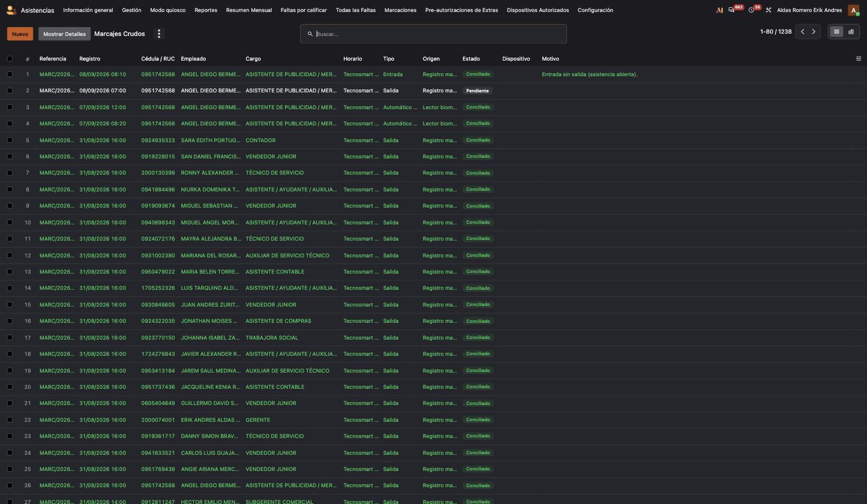Click the Pendiente status badge in row 2
The height and width of the screenshot is (504, 867).
point(478,91)
